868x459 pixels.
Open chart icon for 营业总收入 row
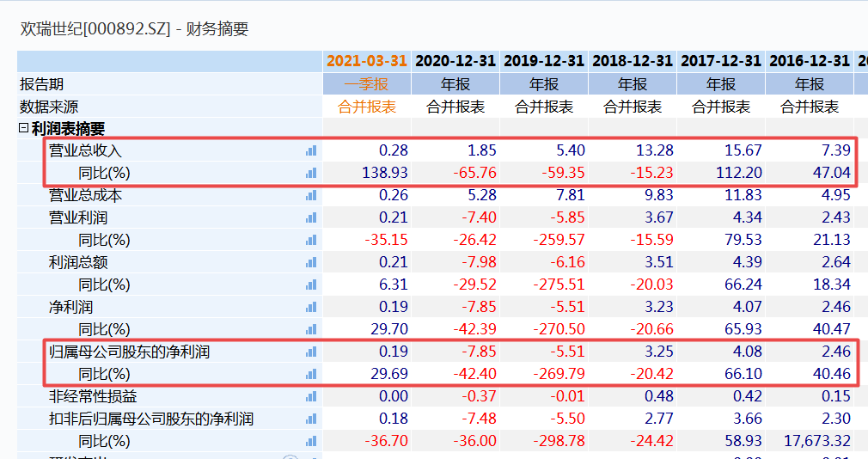click(x=311, y=150)
